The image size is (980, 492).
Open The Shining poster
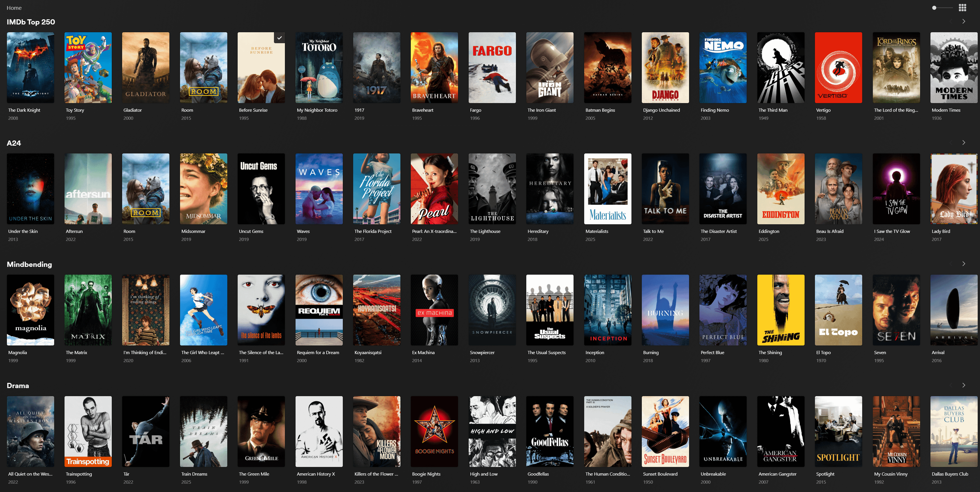781,310
